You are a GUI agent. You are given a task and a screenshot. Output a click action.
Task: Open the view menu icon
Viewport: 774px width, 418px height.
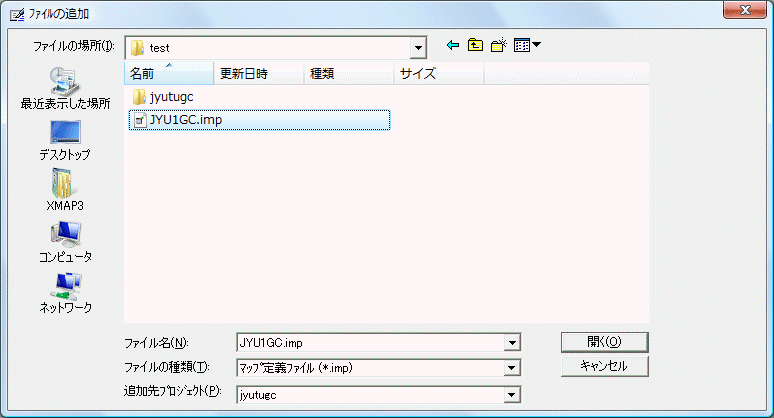tap(527, 45)
